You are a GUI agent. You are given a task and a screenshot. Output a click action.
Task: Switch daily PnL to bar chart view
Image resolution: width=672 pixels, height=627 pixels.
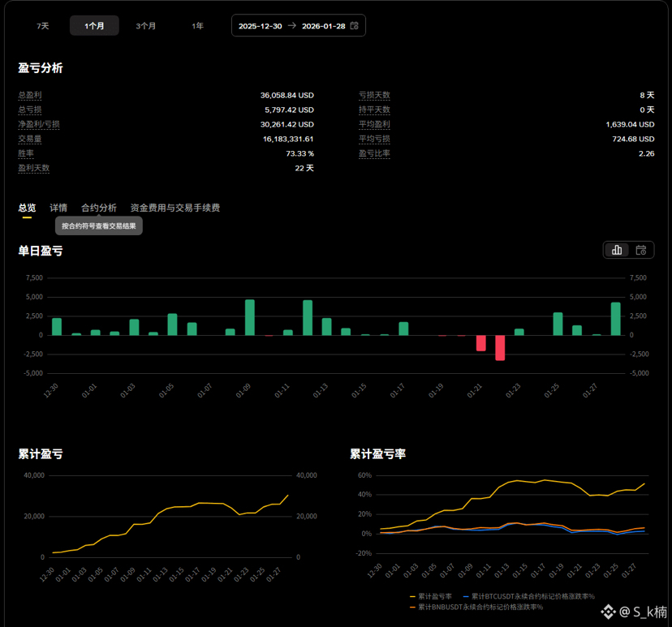617,250
